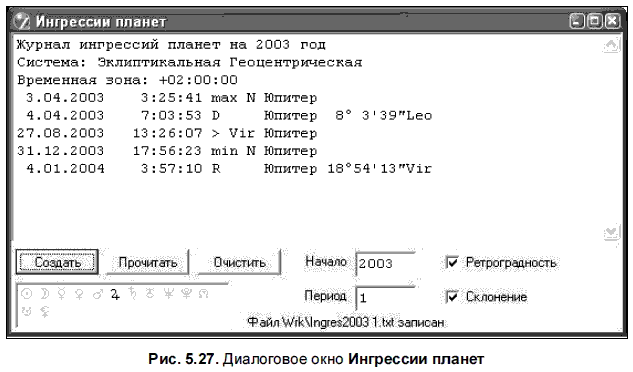Select the South Node symbol

[27, 311]
